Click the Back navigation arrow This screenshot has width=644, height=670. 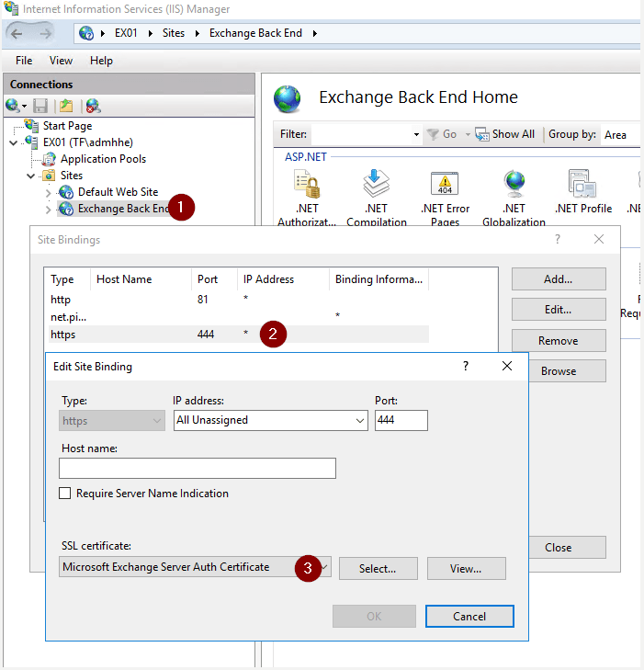pos(17,33)
